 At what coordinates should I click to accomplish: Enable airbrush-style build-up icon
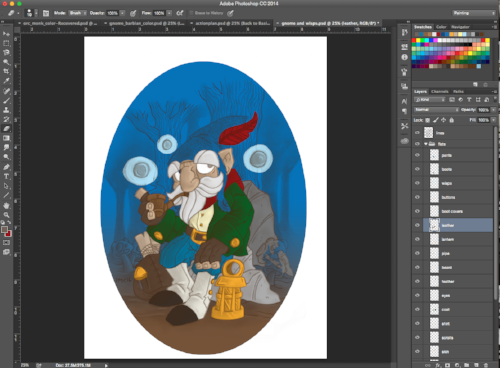pyautogui.click(x=180, y=13)
